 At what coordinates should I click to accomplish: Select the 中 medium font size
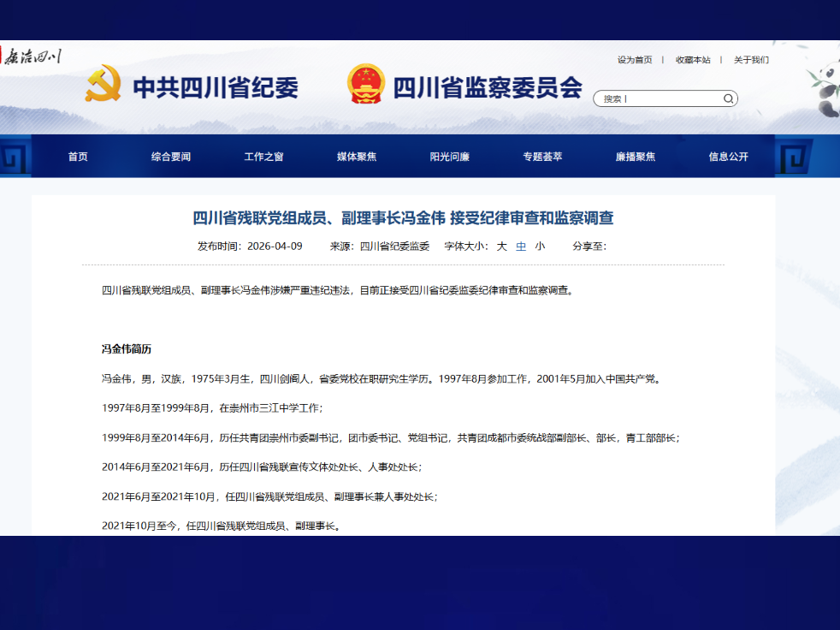521,247
